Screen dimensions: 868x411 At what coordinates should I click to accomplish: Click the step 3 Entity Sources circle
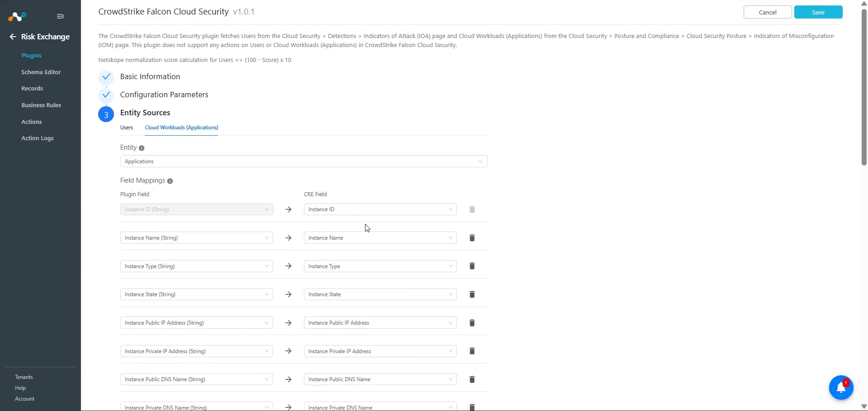[106, 115]
